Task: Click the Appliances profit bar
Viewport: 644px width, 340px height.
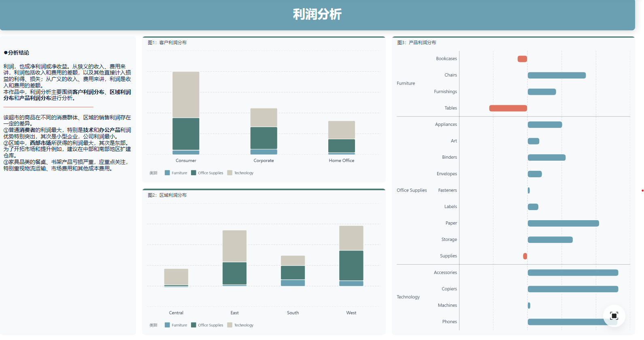Action: point(545,125)
